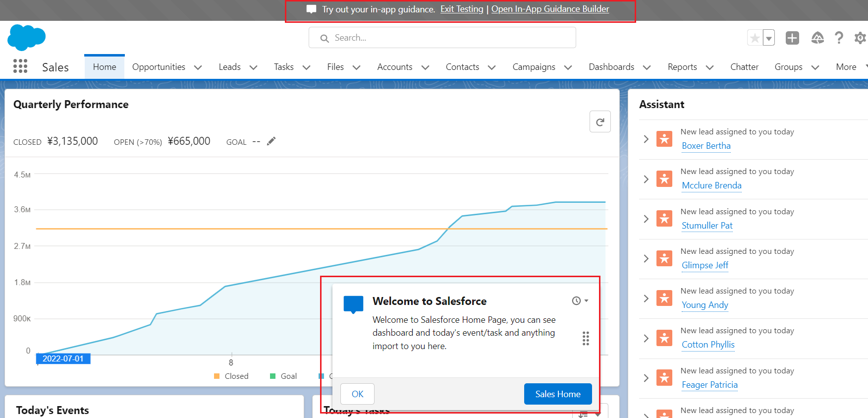Expand the Opportunities tab dropdown
This screenshot has height=418, width=868.
point(198,67)
